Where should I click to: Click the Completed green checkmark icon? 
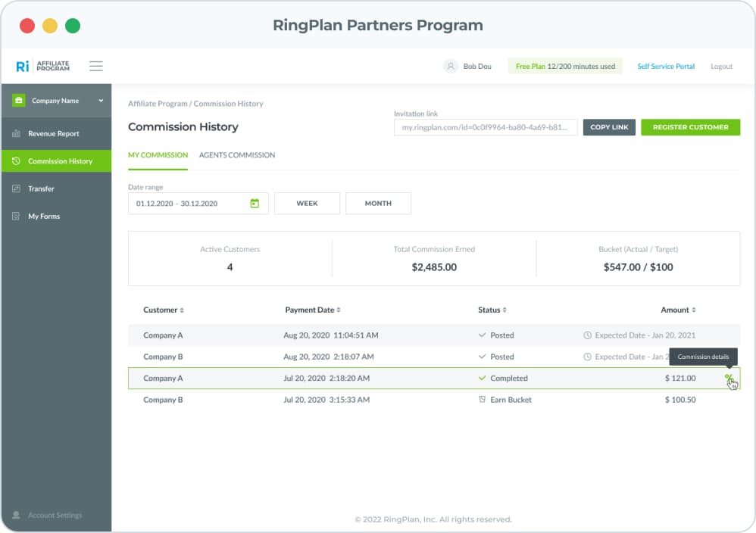482,379
